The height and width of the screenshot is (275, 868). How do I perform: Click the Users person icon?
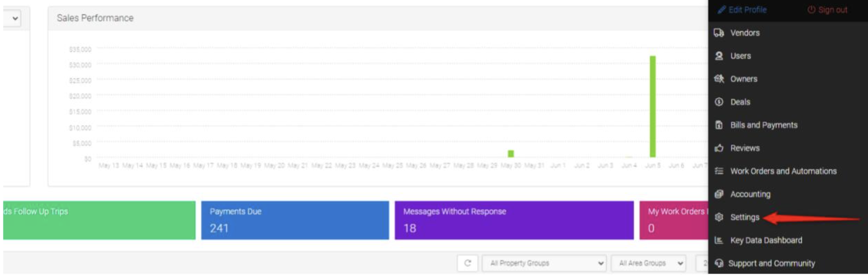pyautogui.click(x=719, y=56)
